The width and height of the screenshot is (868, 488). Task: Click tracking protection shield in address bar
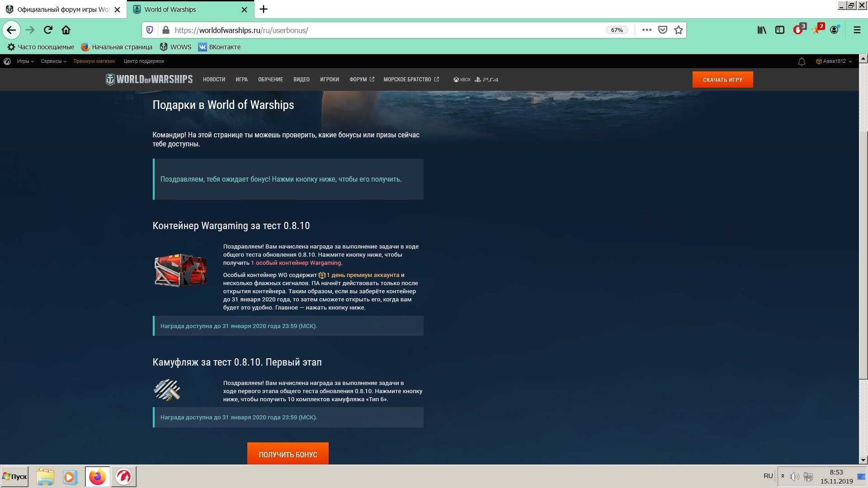150,30
